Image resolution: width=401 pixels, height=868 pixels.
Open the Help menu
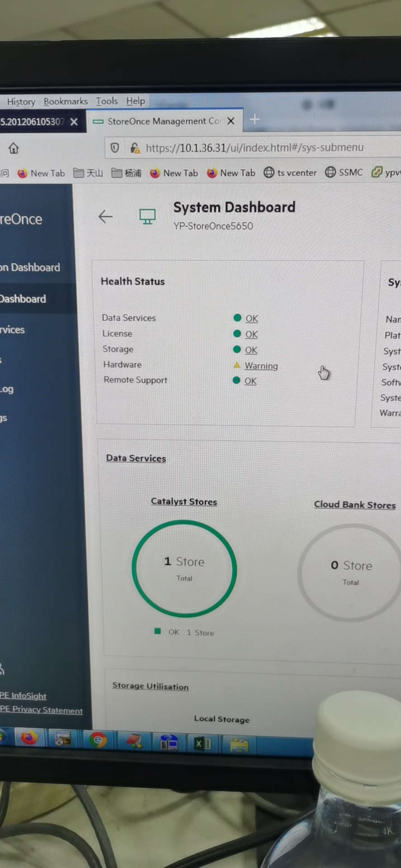(136, 101)
